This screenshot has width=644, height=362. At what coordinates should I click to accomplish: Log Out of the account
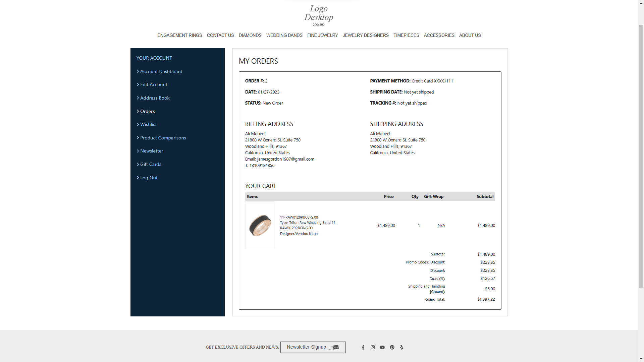149,178
